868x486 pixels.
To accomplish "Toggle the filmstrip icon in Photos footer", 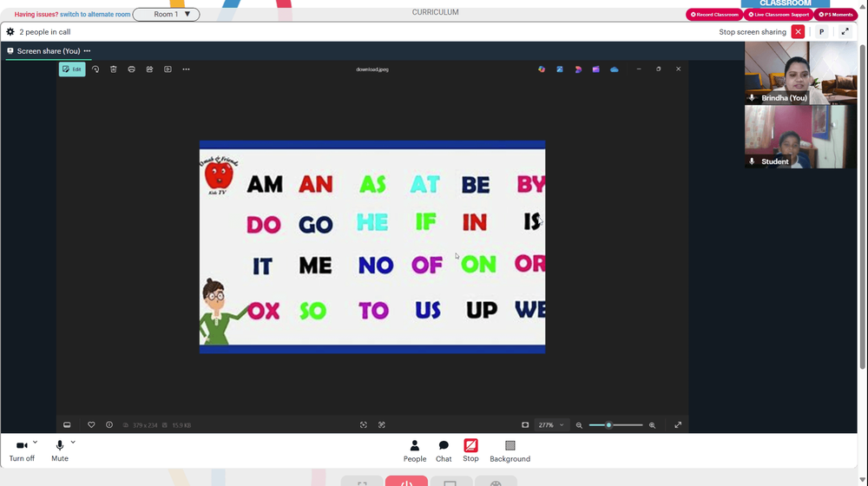I will coord(67,425).
